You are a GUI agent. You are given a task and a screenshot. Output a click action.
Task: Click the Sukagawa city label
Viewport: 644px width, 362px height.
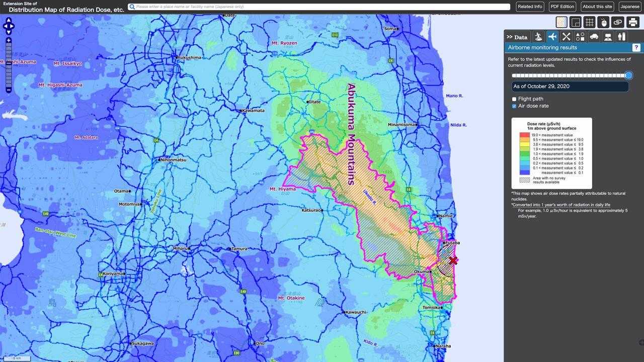pos(142,343)
